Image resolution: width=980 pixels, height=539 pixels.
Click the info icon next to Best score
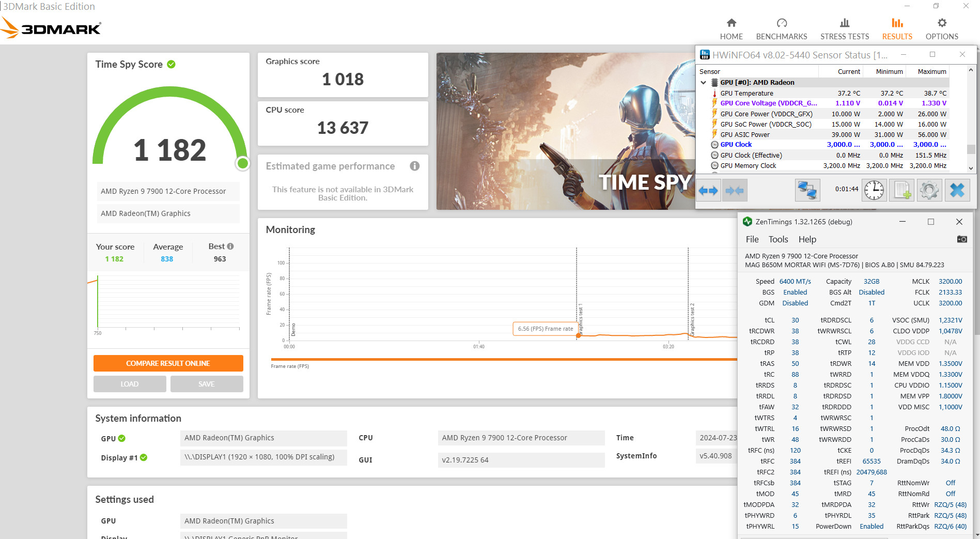point(230,247)
